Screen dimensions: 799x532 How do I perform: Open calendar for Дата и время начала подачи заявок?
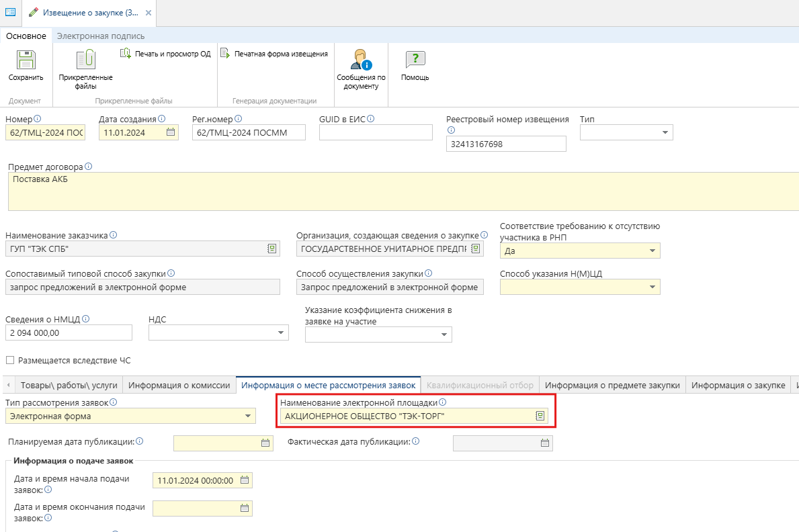[245, 480]
